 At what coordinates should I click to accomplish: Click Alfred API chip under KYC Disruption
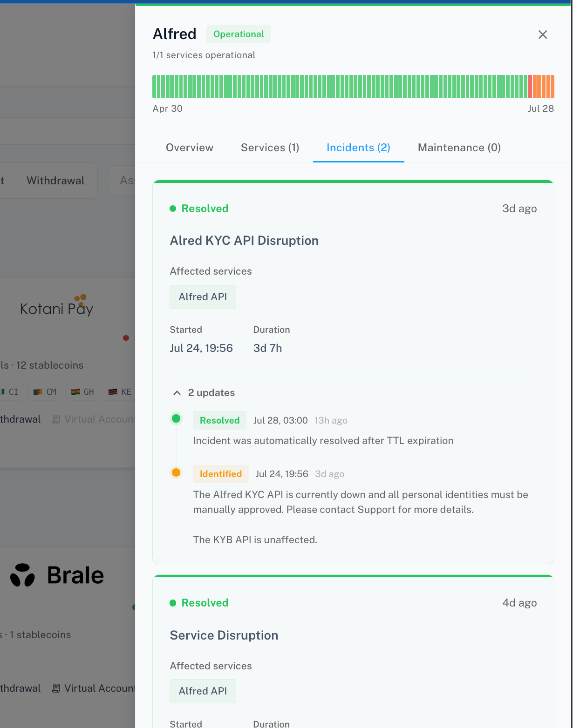(203, 297)
